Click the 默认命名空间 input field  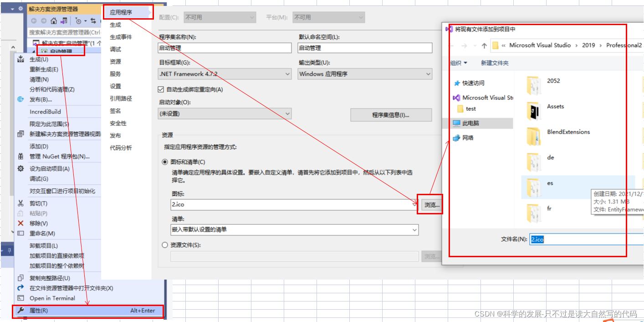click(x=365, y=48)
